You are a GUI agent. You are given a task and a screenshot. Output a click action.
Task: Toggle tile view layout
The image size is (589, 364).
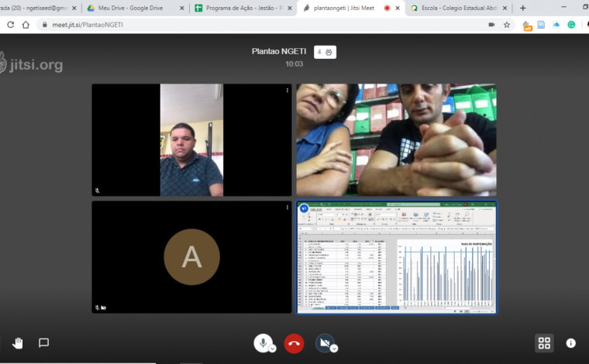(x=544, y=343)
